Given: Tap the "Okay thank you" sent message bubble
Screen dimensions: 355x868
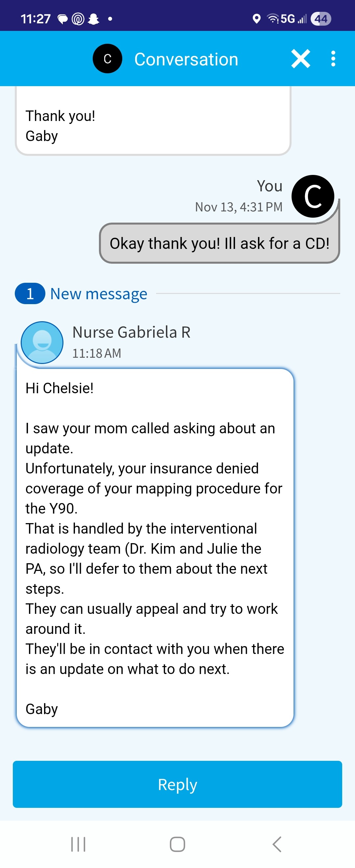Looking at the screenshot, I should click(x=219, y=243).
